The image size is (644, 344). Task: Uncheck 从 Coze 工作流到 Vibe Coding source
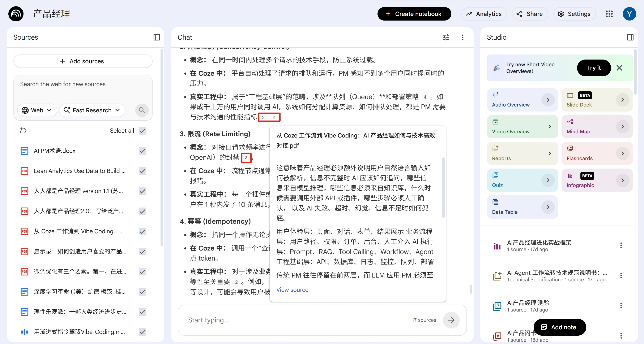click(x=142, y=231)
